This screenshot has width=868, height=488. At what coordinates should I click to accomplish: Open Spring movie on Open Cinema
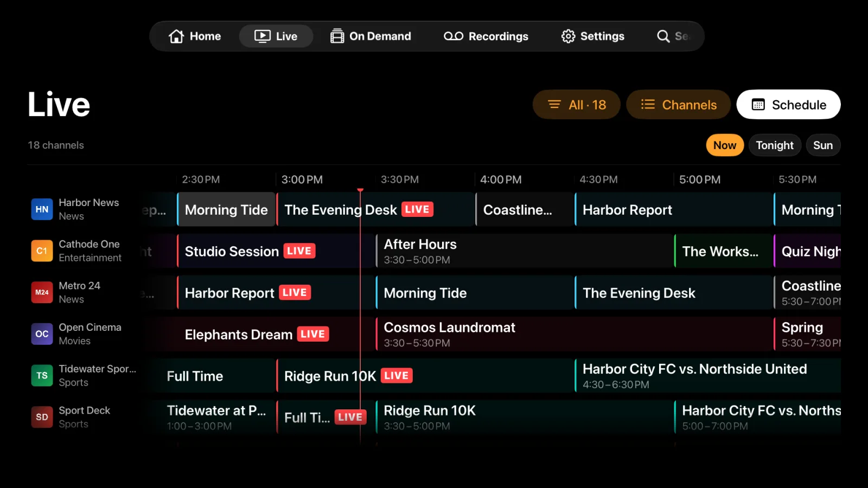(x=807, y=334)
